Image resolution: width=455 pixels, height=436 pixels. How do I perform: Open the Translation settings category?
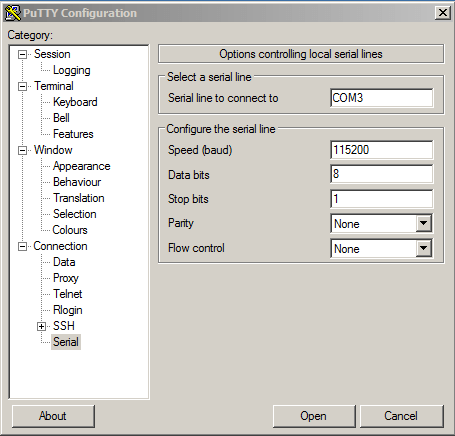point(79,198)
